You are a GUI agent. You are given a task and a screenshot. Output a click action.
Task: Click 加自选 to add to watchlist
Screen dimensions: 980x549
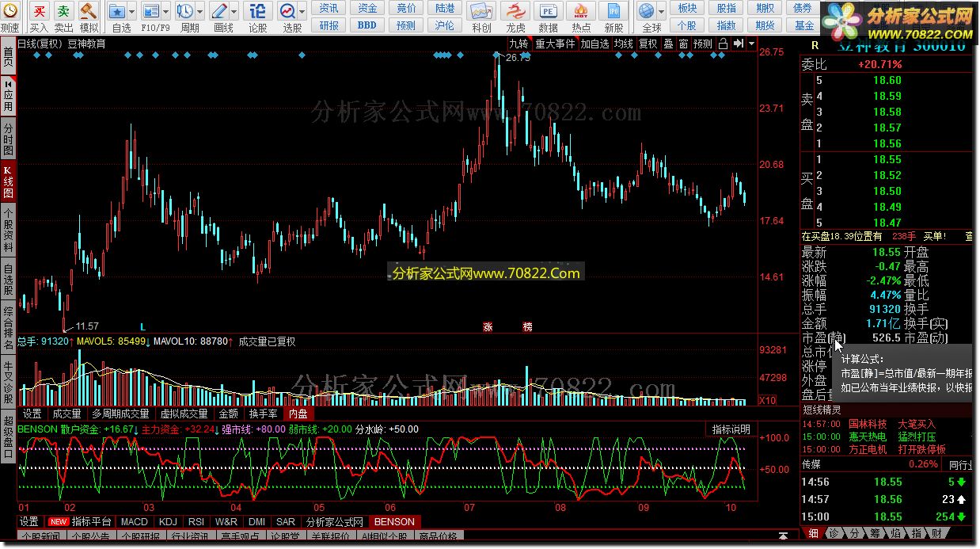pyautogui.click(x=594, y=44)
